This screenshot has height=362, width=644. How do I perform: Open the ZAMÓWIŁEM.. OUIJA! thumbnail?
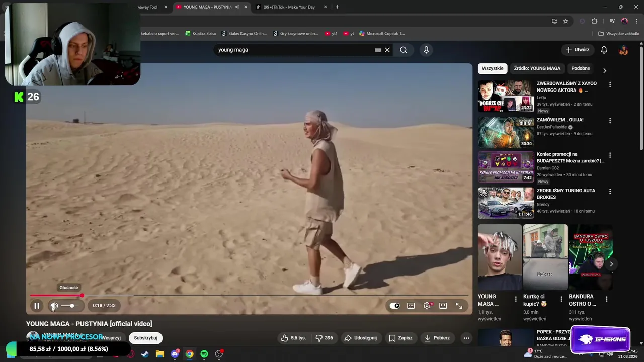point(506,132)
